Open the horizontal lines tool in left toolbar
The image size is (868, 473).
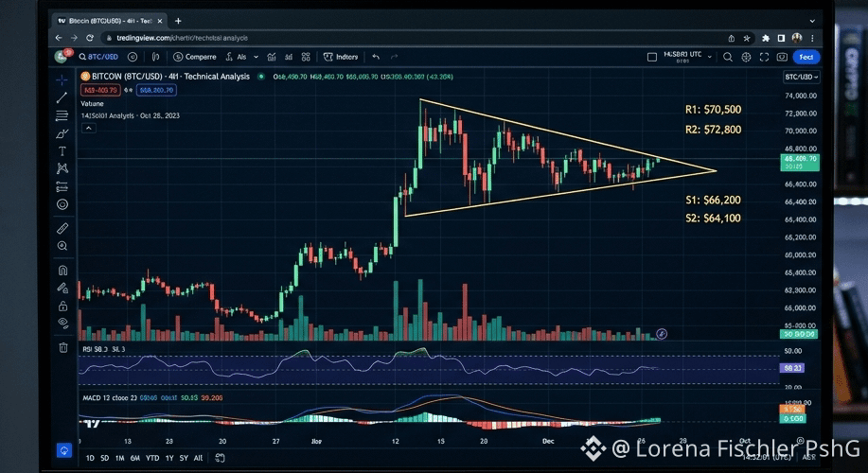(62, 115)
